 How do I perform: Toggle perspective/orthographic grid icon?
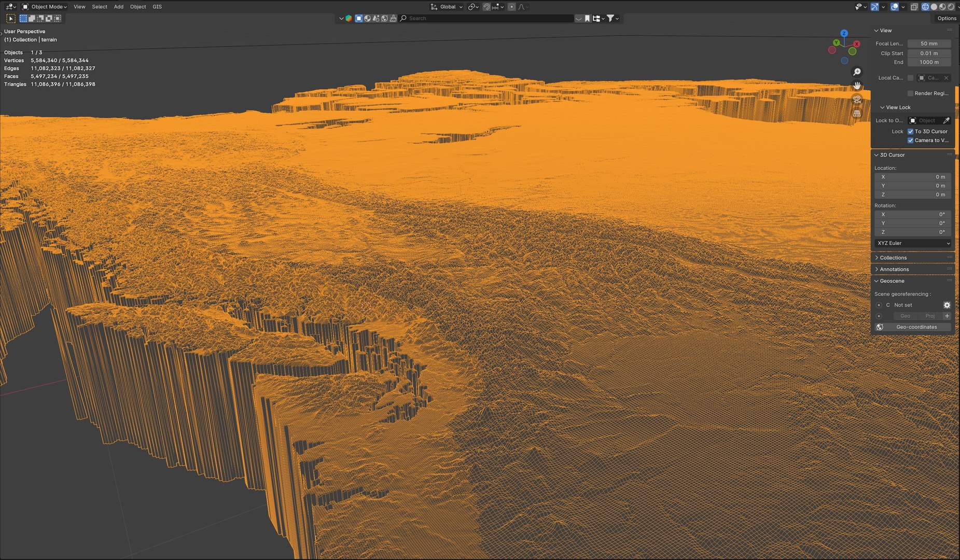click(857, 114)
